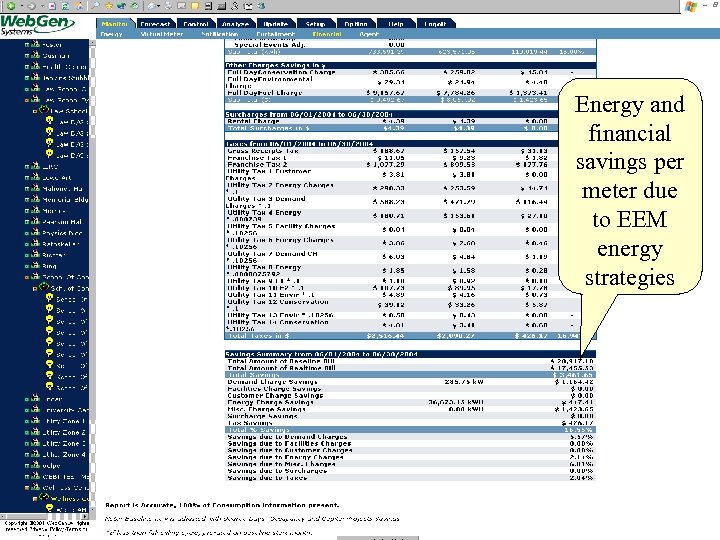Click the building icon beside Pearson Hall
The width and height of the screenshot is (720, 540).
35,221
